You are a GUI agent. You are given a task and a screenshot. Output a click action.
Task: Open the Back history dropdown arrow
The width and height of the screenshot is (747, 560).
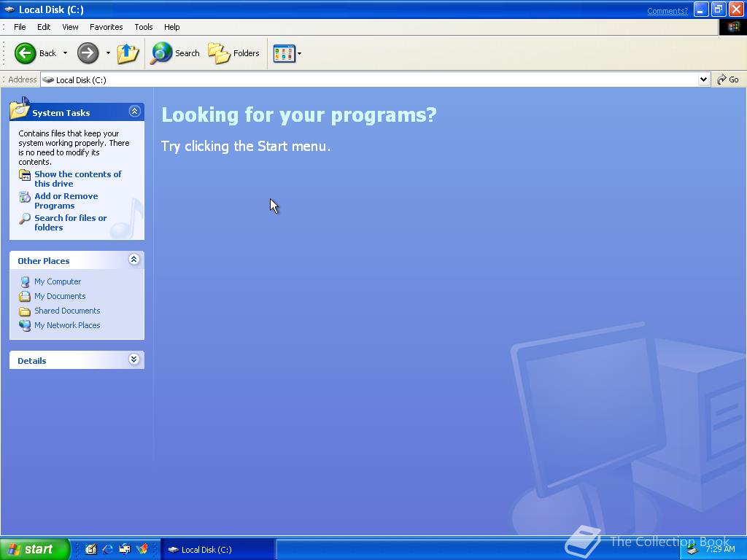pos(65,52)
